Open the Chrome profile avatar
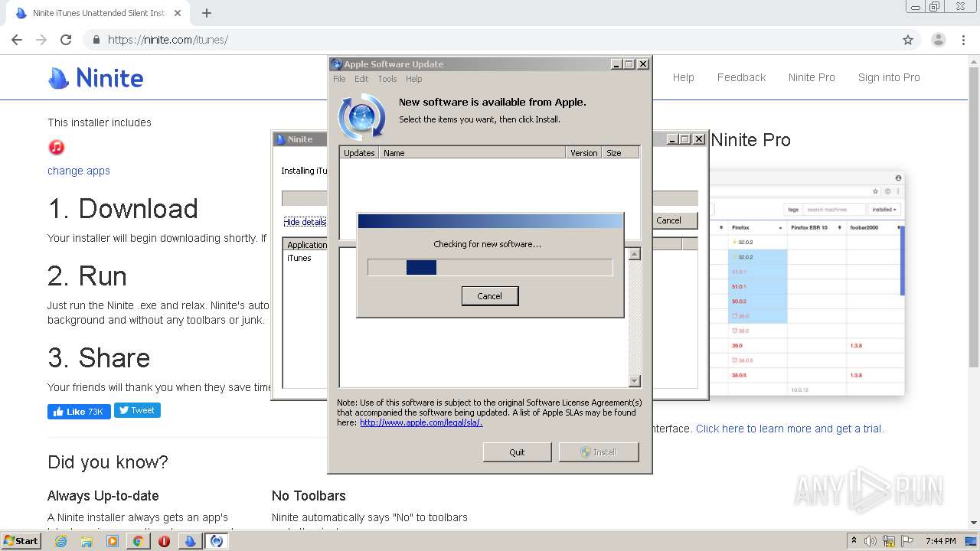Viewport: 980px width, 551px height. click(x=938, y=40)
